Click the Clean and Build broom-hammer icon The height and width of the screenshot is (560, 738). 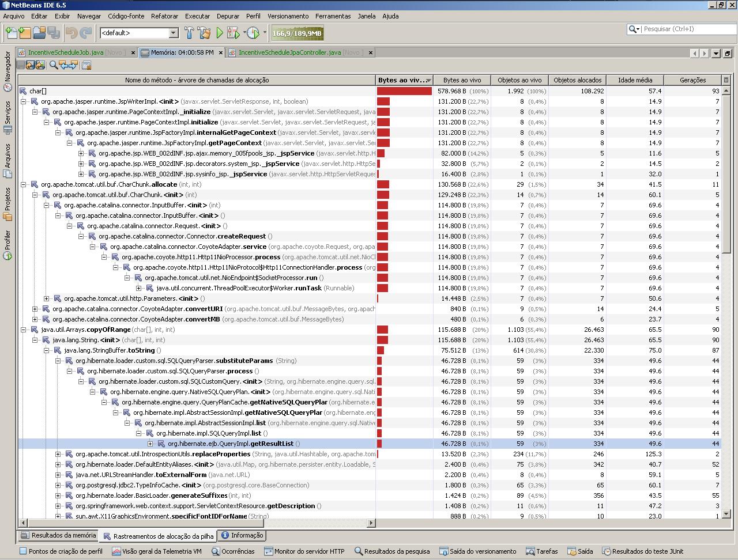(x=204, y=33)
